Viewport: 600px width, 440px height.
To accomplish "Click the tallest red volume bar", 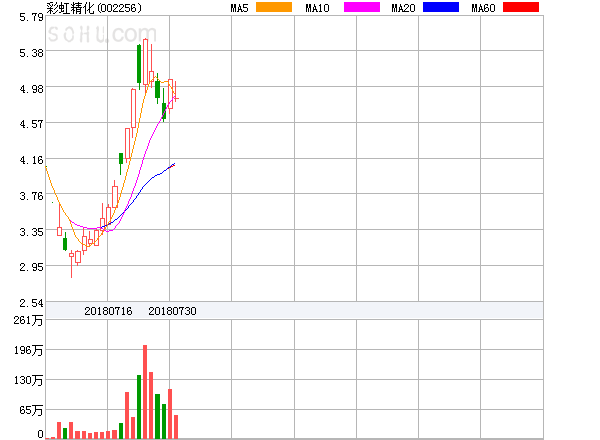I will coord(145,392).
